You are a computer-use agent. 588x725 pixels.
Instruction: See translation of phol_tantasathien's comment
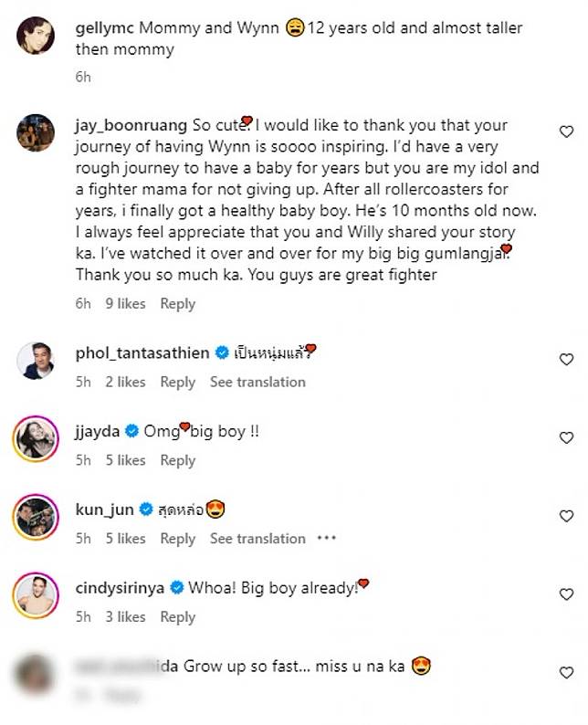click(257, 382)
